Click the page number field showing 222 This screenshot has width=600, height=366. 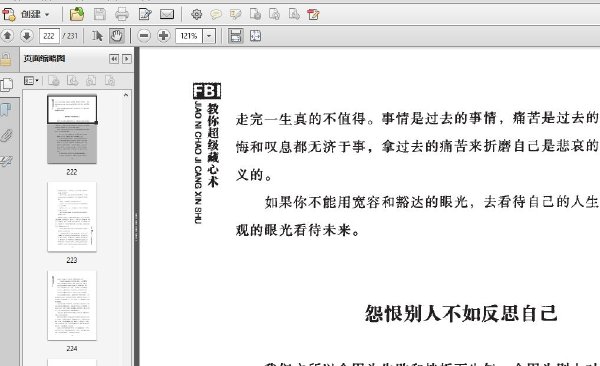pos(49,36)
